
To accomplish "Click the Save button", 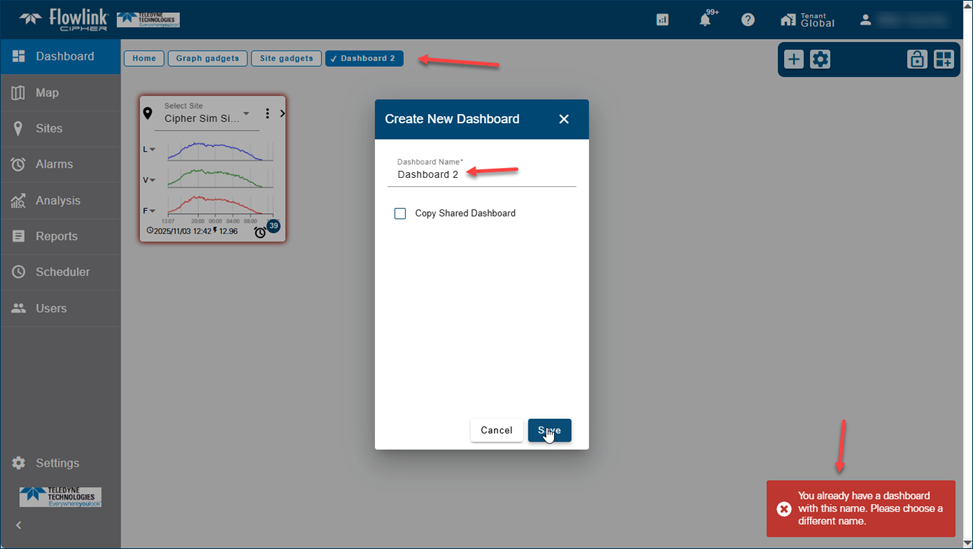I will click(x=549, y=430).
